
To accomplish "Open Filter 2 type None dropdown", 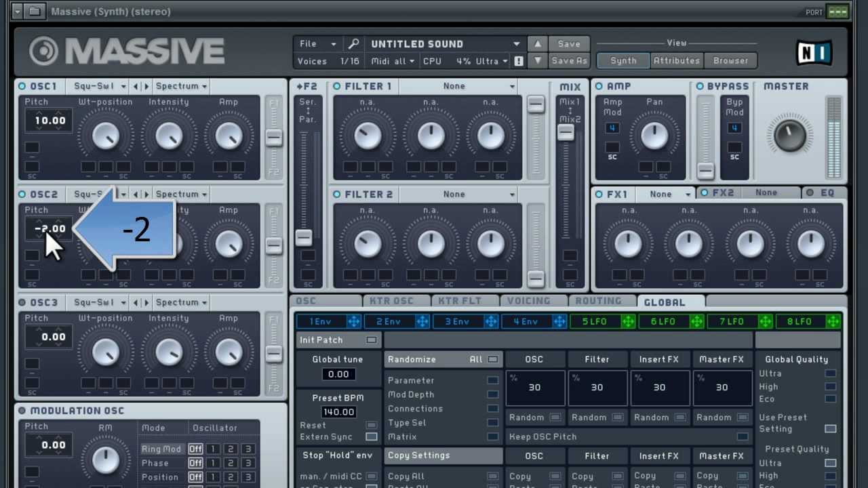I will 459,195.
